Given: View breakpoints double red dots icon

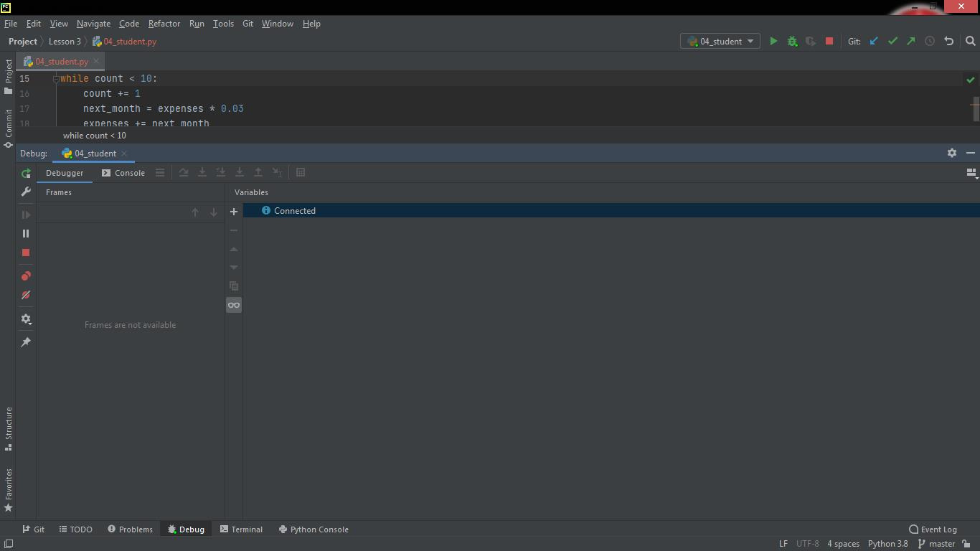Looking at the screenshot, I should point(26,276).
